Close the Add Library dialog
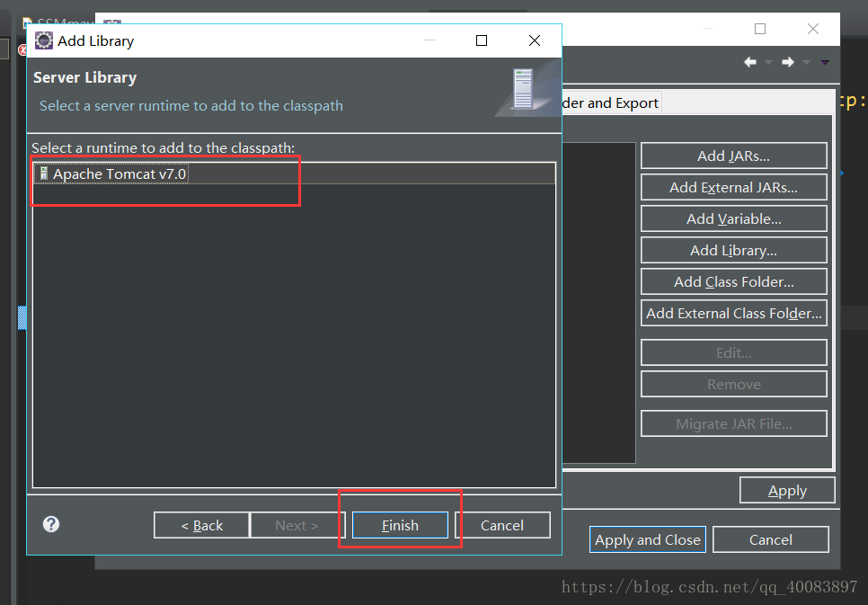Image resolution: width=868 pixels, height=605 pixels. 535,40
